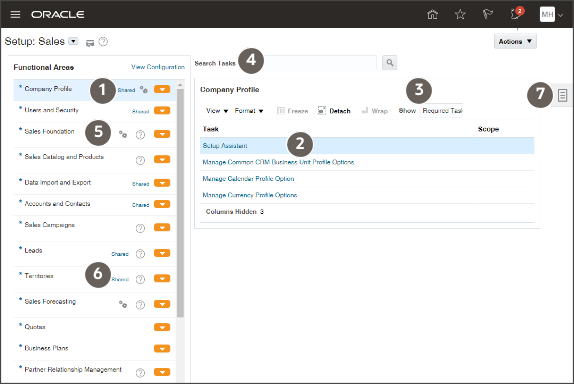Open the notifications bell icon
Viewport: 574px width, 384px height.
pos(516,14)
